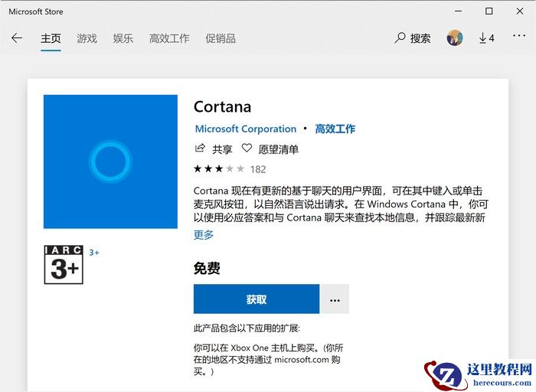536x392 pixels.
Task: Click the 搜索 search button
Action: (x=413, y=38)
